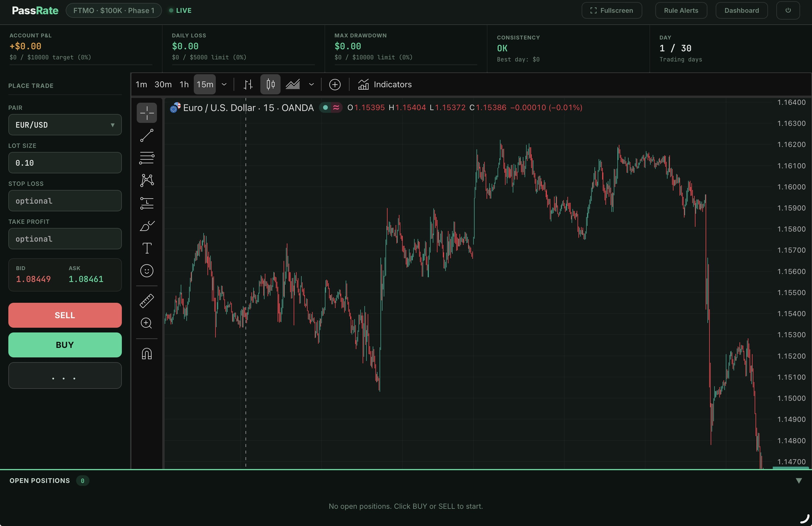Toggle the green market status dot

(325, 108)
